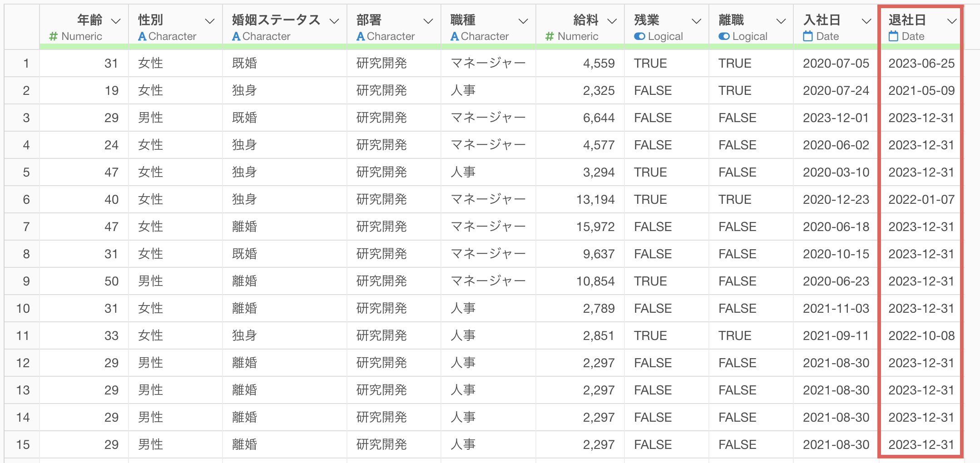Select row number 15
This screenshot has width=980, height=463.
23,445
